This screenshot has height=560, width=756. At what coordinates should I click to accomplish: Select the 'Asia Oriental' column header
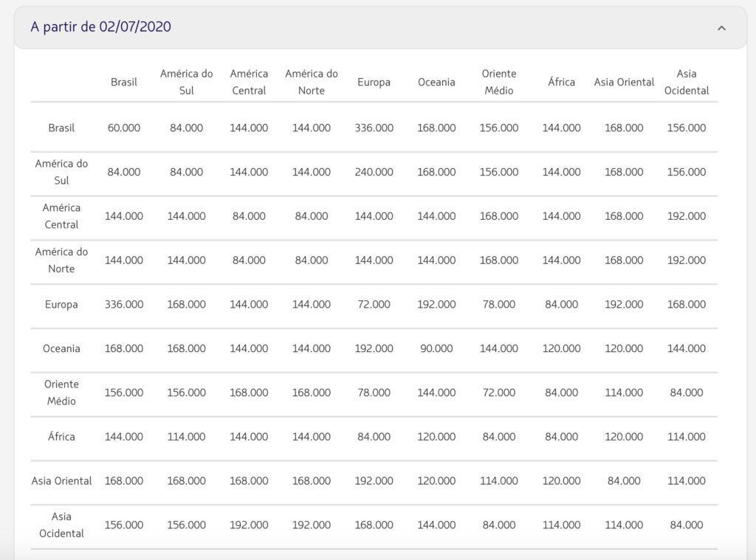point(624,82)
